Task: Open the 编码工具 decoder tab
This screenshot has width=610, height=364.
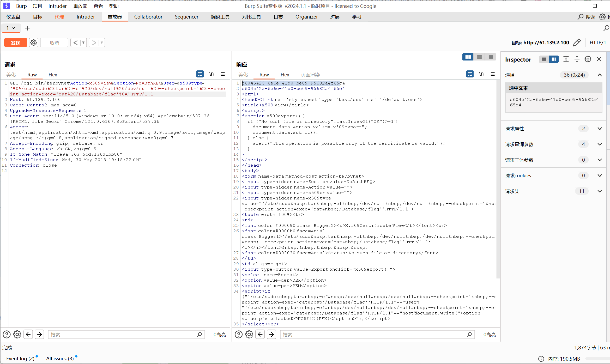Action: (220, 17)
